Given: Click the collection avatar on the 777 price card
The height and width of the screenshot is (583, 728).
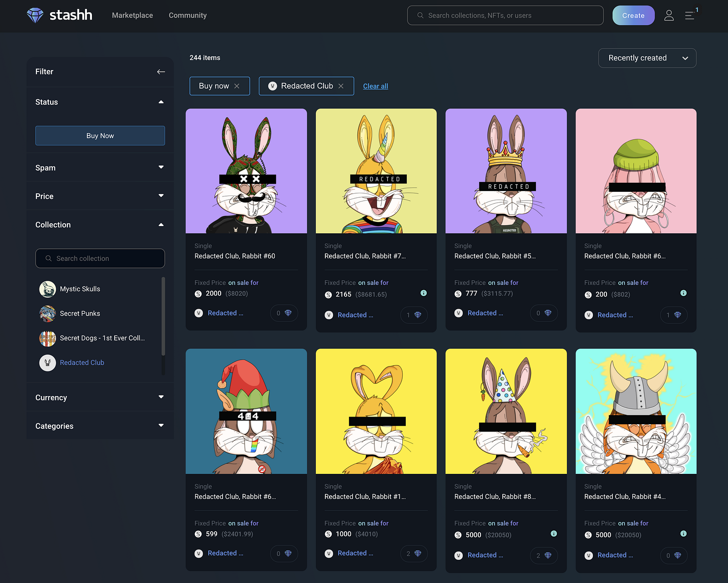Looking at the screenshot, I should point(459,313).
